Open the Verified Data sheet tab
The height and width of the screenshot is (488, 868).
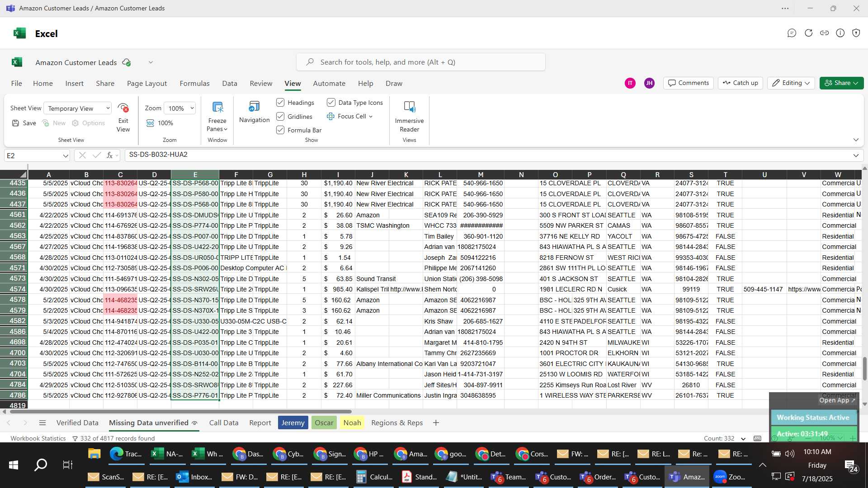(77, 423)
